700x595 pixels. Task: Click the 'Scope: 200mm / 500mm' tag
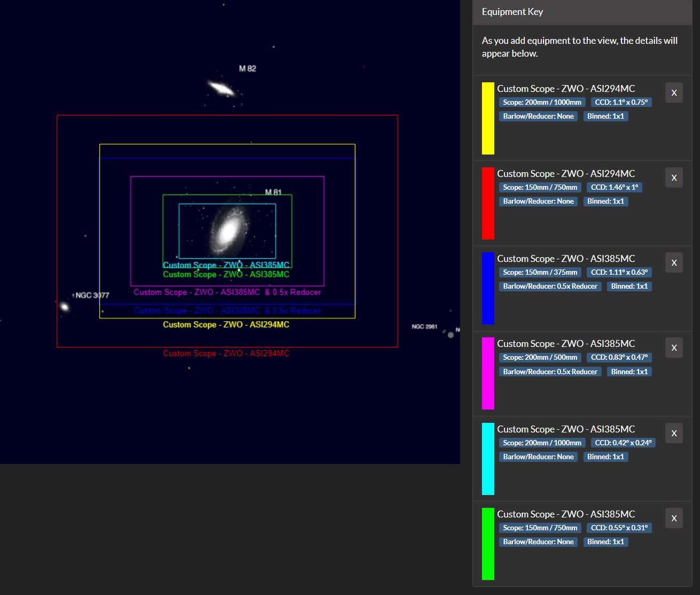(540, 357)
